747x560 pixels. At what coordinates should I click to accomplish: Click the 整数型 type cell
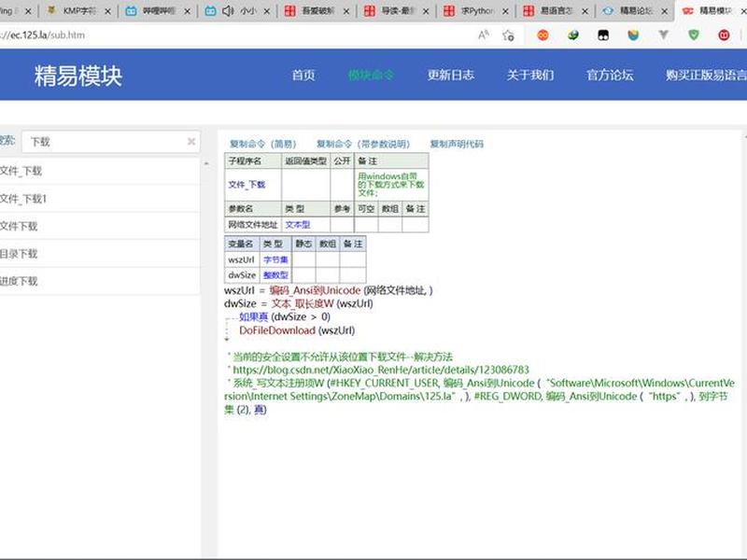coord(275,275)
